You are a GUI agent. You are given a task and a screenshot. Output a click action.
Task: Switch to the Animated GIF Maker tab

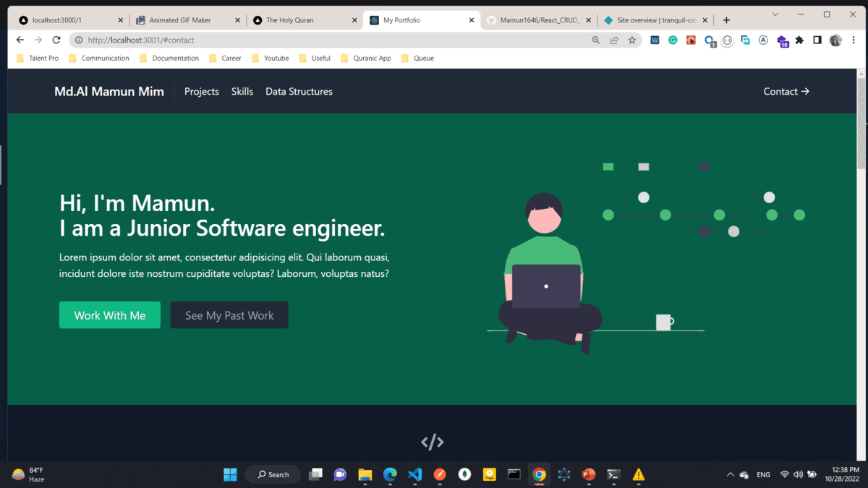179,20
